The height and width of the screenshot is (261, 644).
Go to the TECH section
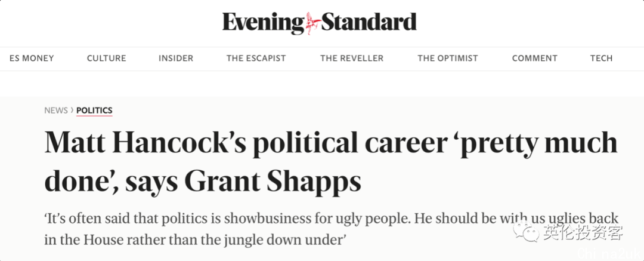[601, 59]
